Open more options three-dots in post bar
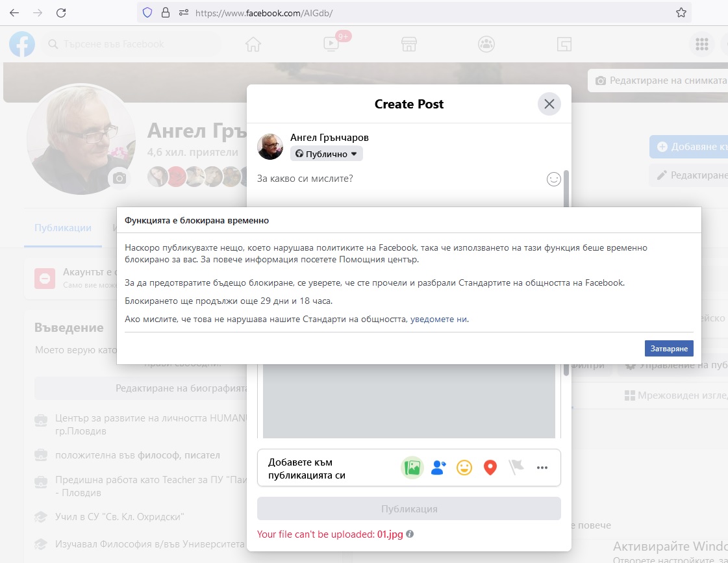 tap(542, 468)
